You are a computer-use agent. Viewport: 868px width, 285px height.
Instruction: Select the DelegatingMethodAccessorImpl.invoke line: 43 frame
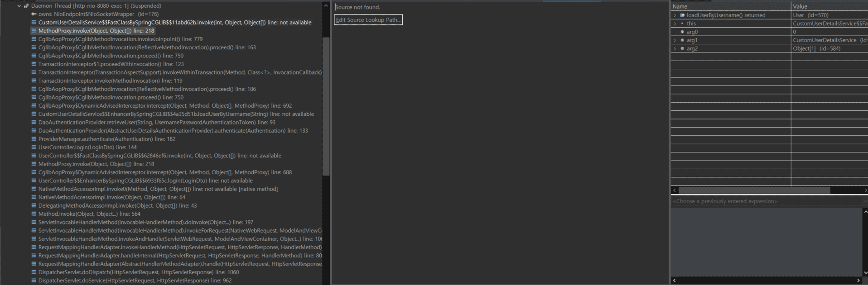(x=118, y=206)
